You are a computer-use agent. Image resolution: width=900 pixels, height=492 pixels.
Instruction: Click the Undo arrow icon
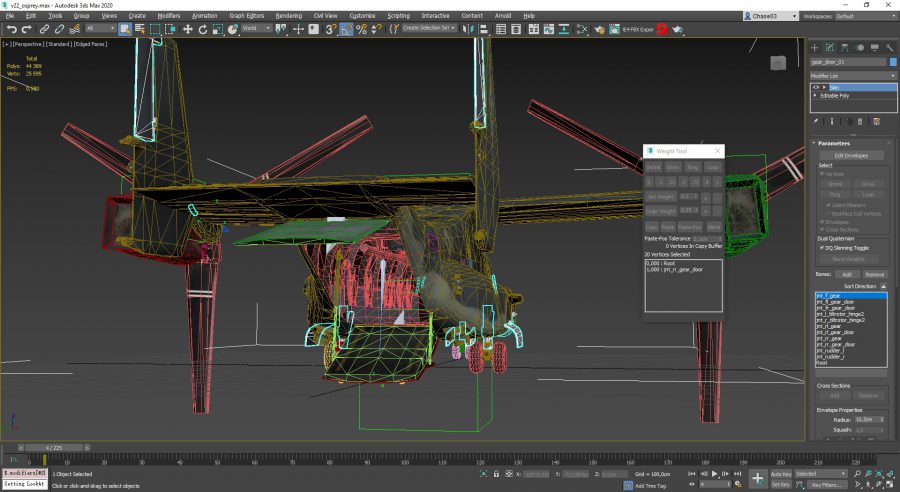[x=11, y=29]
